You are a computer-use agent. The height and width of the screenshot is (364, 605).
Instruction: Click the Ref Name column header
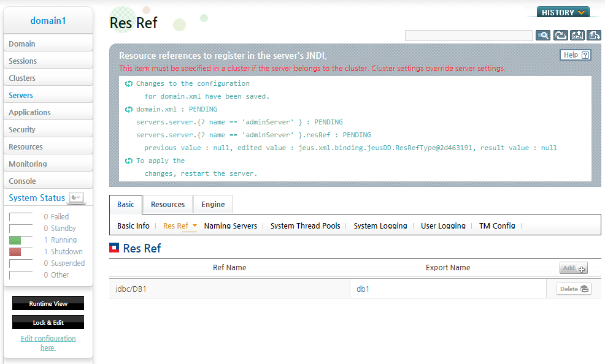coord(229,268)
